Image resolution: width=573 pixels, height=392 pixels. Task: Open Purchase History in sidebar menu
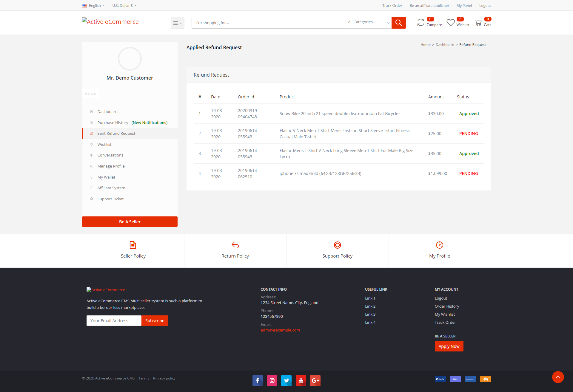click(113, 123)
